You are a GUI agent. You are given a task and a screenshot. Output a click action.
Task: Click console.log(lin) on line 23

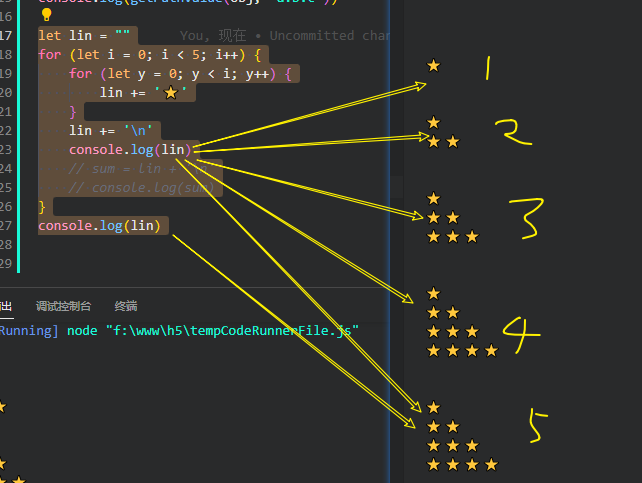coord(129,150)
